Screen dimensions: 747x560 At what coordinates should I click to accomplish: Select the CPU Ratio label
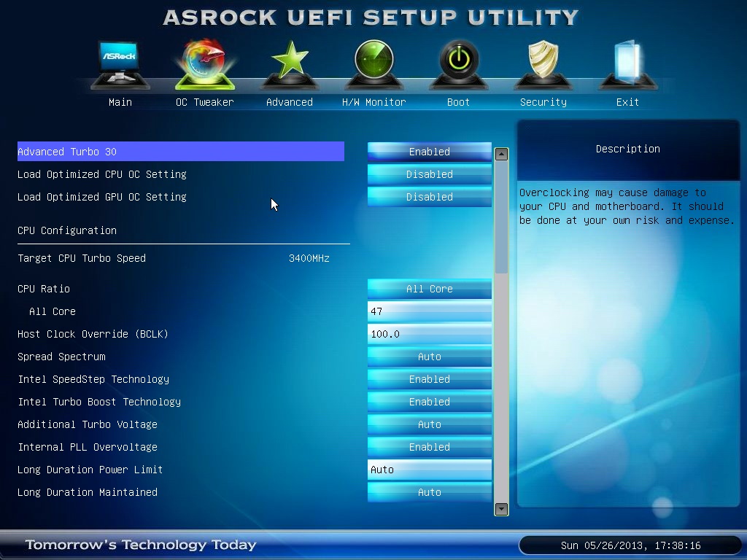44,289
